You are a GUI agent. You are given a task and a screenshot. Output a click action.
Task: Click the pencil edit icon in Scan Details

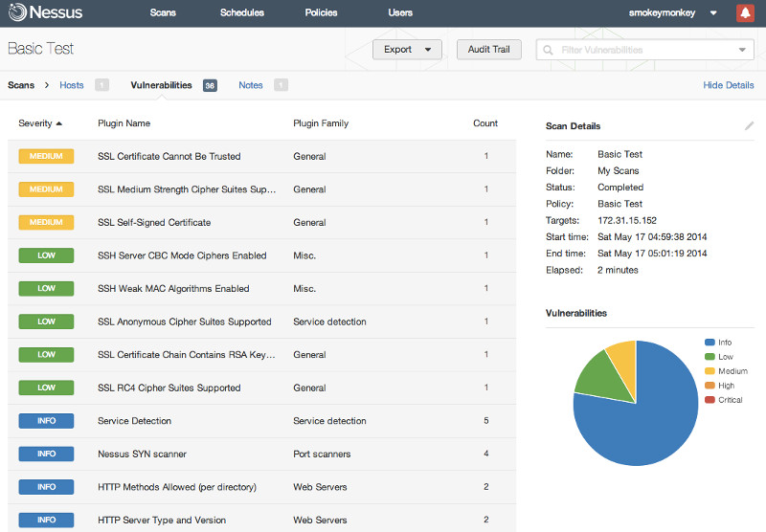coord(749,126)
